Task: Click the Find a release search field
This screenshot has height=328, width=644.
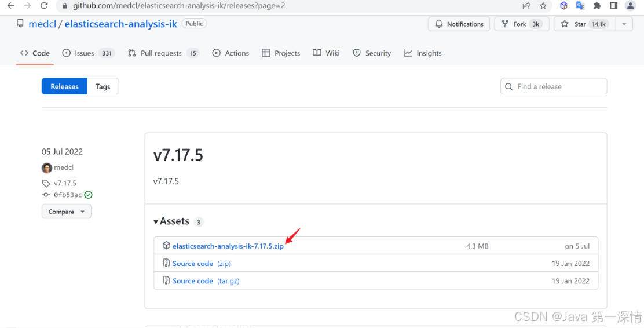Action: (554, 86)
